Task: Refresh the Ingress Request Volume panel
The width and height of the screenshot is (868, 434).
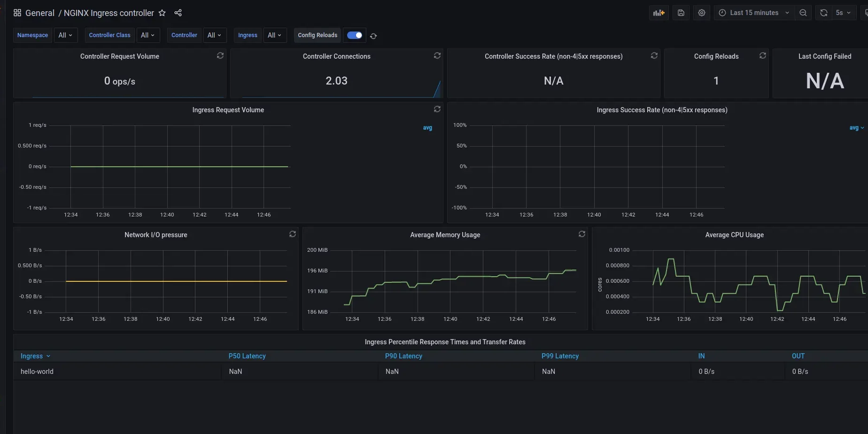Action: tap(437, 109)
